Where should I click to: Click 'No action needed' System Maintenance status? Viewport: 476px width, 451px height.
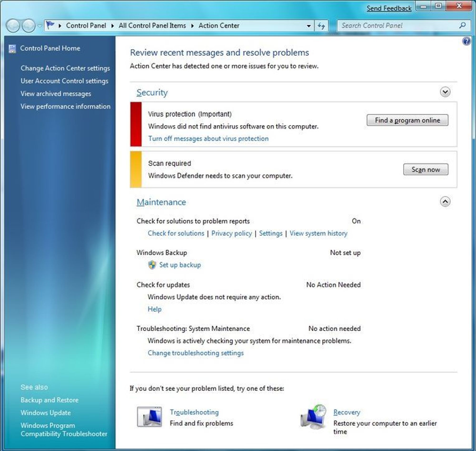coord(334,329)
